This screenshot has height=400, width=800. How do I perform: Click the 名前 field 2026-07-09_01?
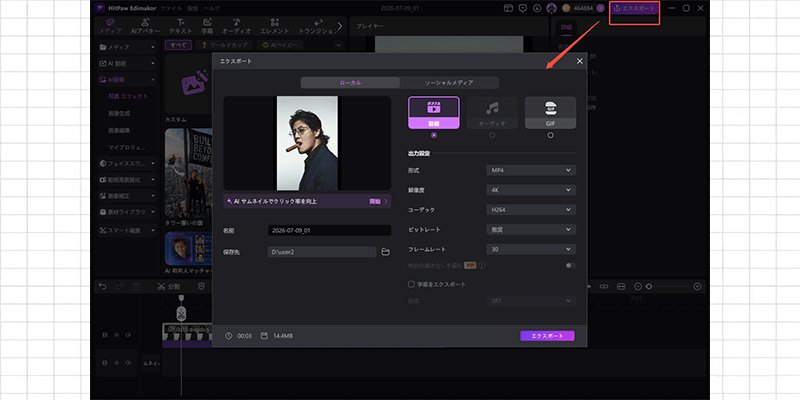[x=330, y=231]
